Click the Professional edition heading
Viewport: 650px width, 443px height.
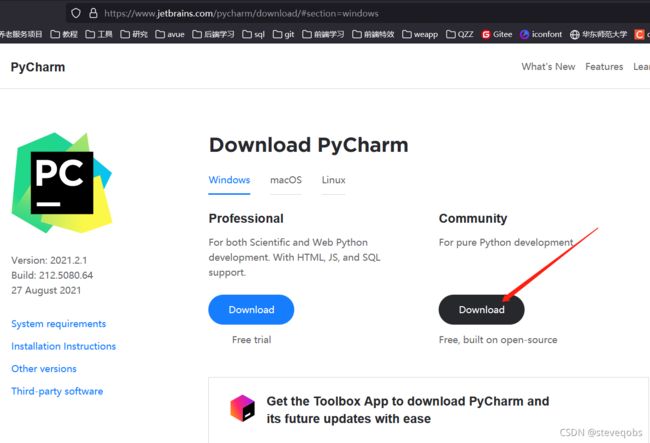(246, 218)
